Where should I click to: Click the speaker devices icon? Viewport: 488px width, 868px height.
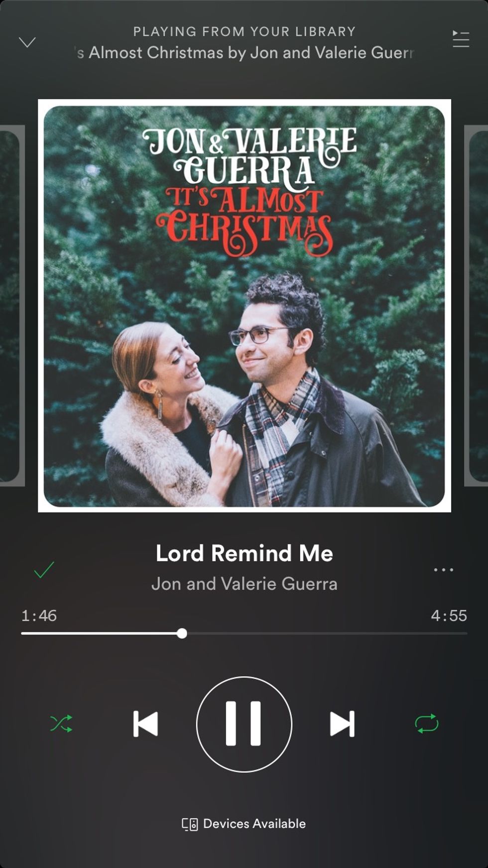click(190, 824)
